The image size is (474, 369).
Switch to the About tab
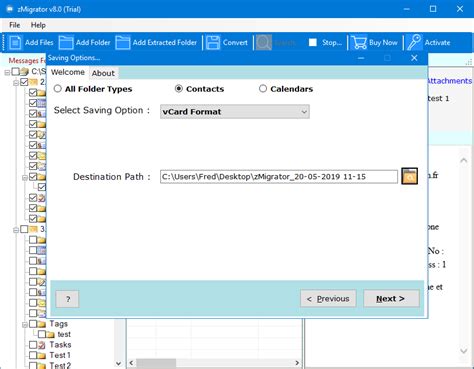pyautogui.click(x=103, y=73)
